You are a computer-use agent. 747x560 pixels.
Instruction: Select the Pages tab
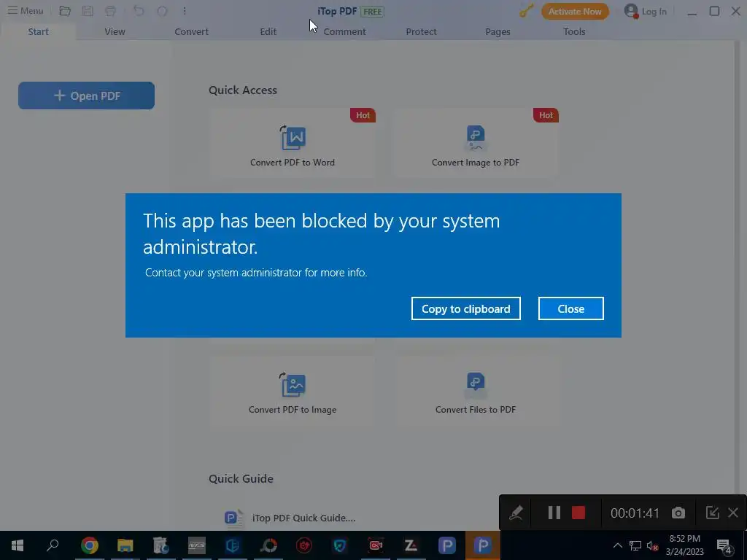(498, 31)
